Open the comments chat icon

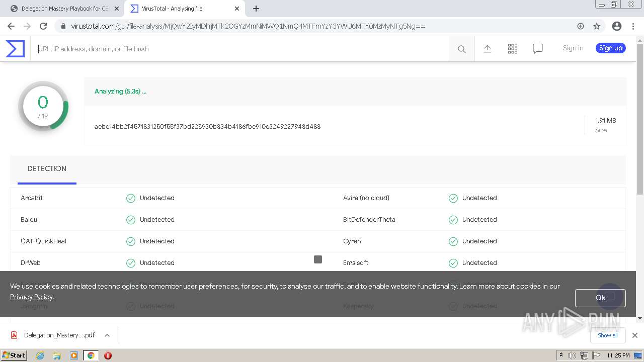click(537, 48)
